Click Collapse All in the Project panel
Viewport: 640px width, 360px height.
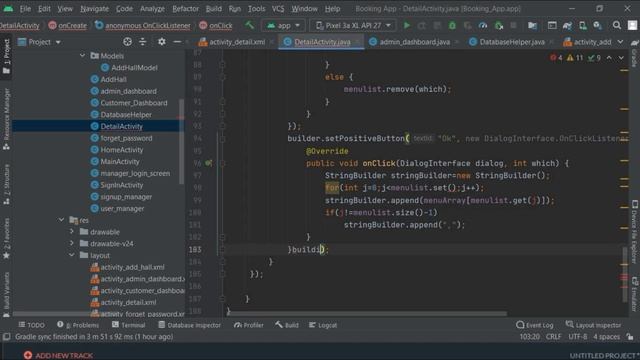click(x=142, y=42)
